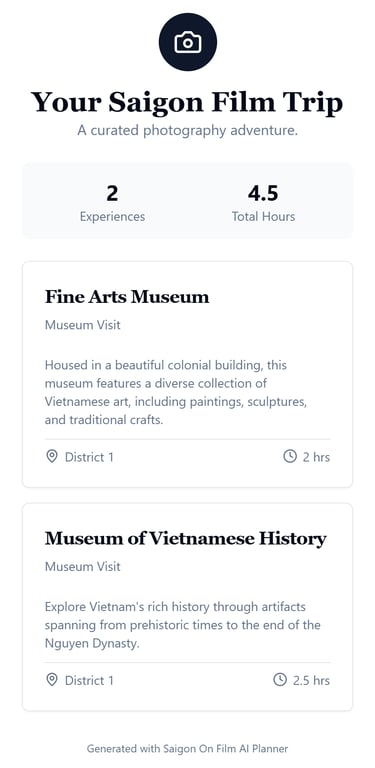Click the Experiences label
Image resolution: width=375 pixels, height=768 pixels.
click(x=112, y=216)
